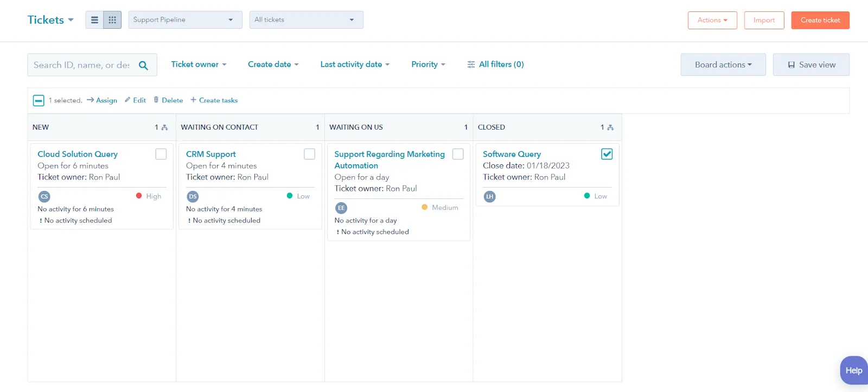This screenshot has height=392, width=868.
Task: Open All filters (0)
Action: [x=495, y=65]
